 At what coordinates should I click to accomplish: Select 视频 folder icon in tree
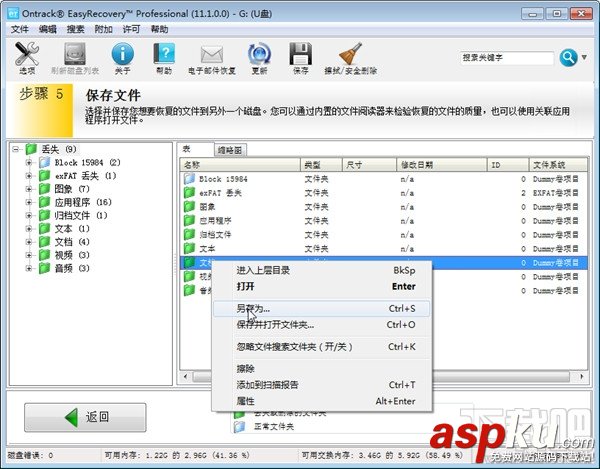(x=44, y=255)
